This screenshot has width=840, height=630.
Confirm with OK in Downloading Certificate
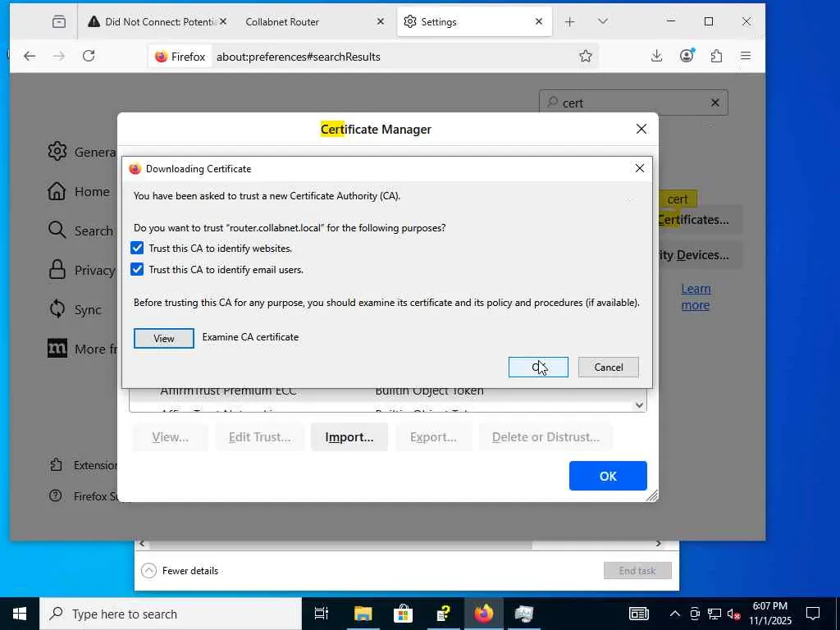tap(538, 367)
